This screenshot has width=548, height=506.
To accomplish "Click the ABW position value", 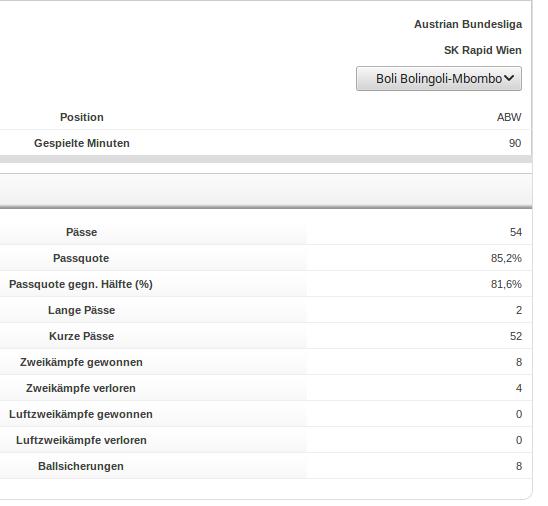I will pyautogui.click(x=509, y=117).
